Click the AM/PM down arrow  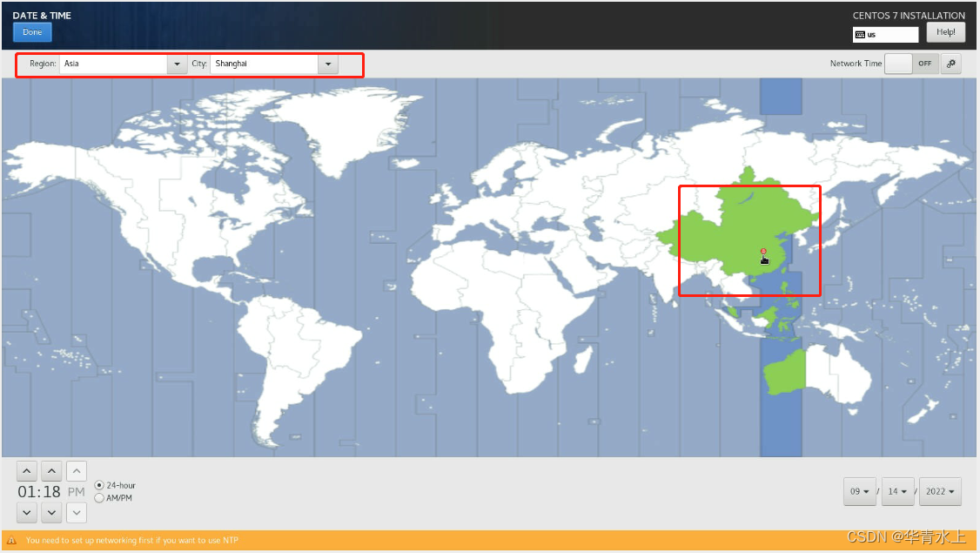[77, 513]
